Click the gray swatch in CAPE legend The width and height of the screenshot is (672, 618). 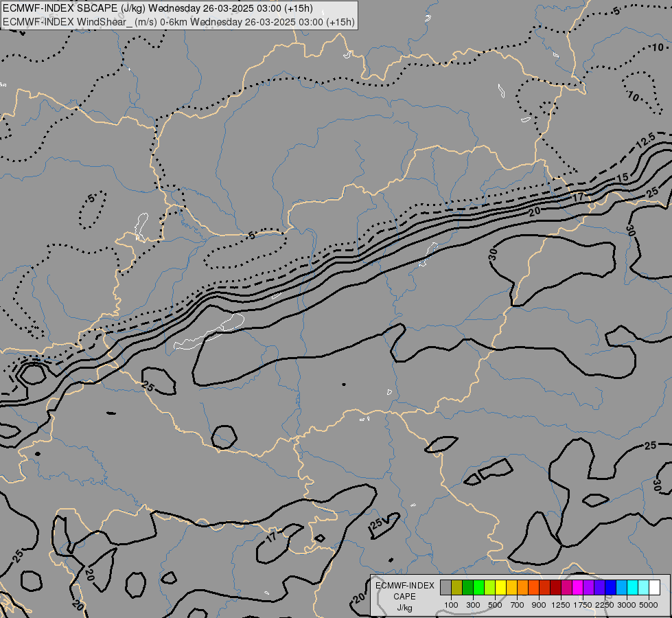[445, 587]
